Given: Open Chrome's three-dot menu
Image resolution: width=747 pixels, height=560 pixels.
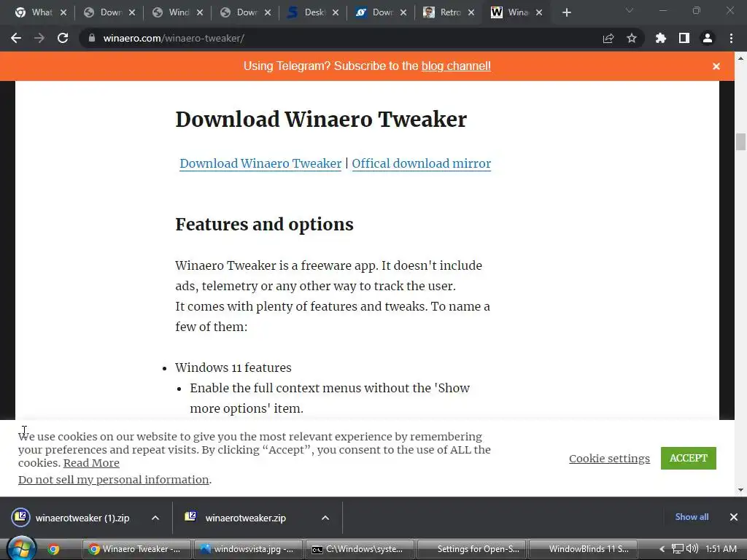Looking at the screenshot, I should (x=731, y=38).
